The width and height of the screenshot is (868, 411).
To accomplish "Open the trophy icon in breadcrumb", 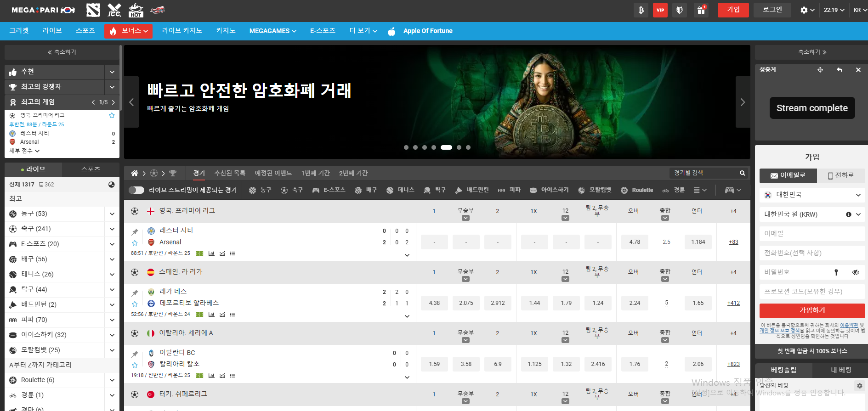I will (x=173, y=173).
